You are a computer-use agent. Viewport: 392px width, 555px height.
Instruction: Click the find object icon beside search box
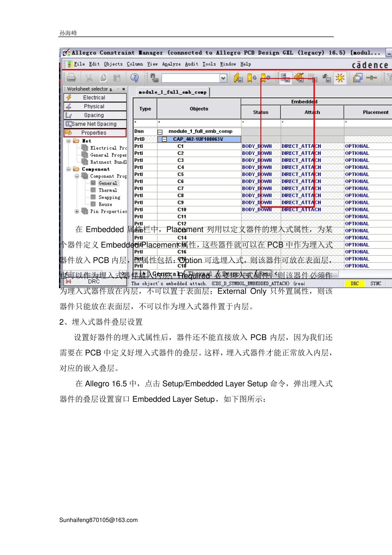(x=154, y=78)
